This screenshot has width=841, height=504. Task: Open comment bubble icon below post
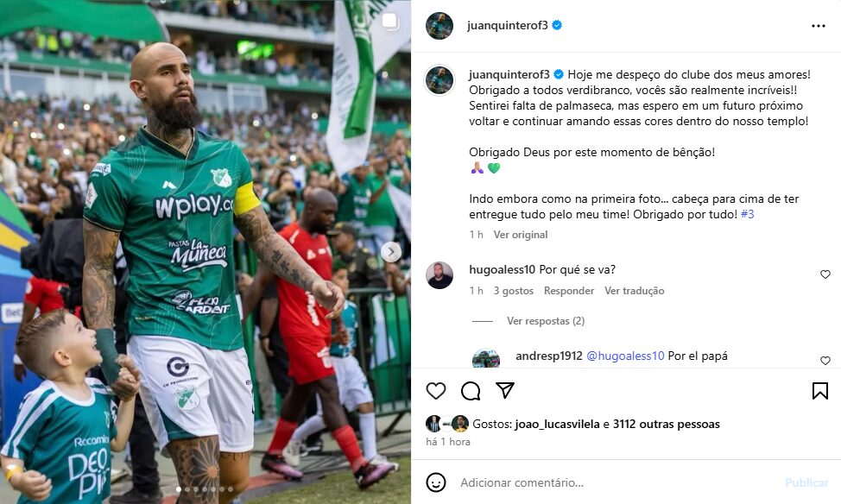(x=471, y=392)
